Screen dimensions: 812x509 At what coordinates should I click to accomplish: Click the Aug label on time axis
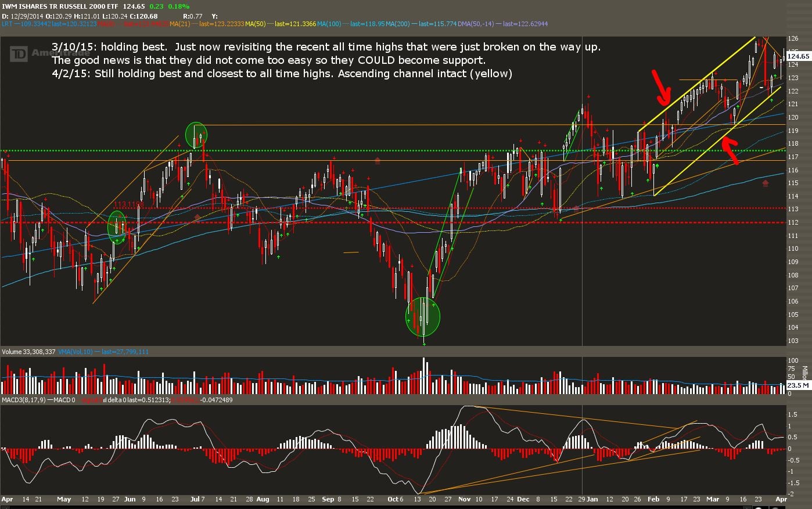coord(263,499)
